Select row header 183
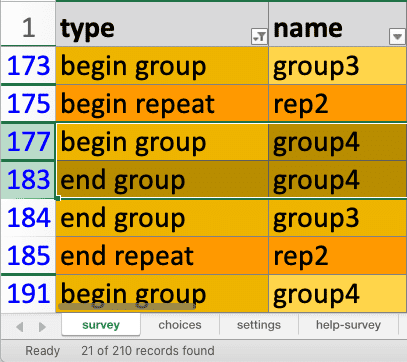407x362 pixels. 28,180
